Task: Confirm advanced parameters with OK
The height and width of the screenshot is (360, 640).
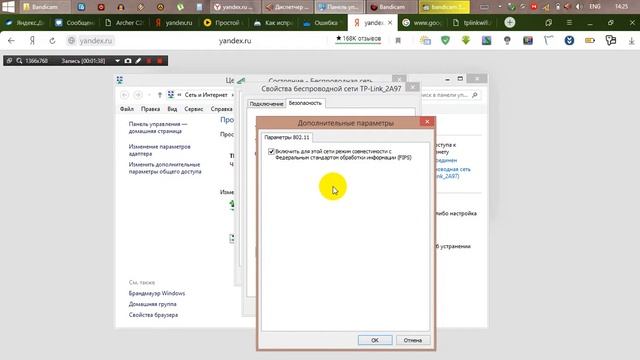Action: pos(375,340)
